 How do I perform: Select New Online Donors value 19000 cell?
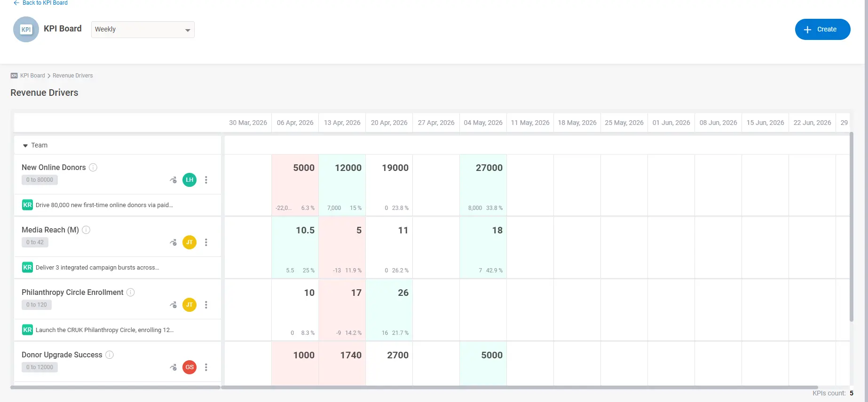[389, 185]
